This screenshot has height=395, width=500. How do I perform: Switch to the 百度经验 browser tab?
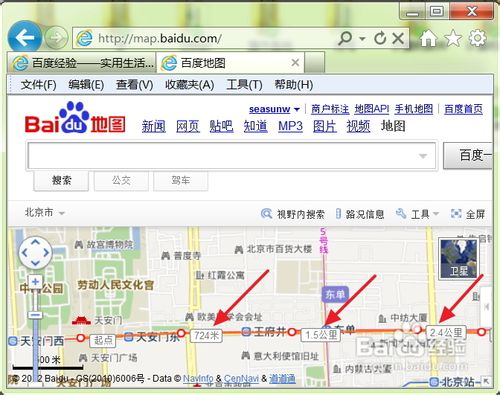point(82,63)
